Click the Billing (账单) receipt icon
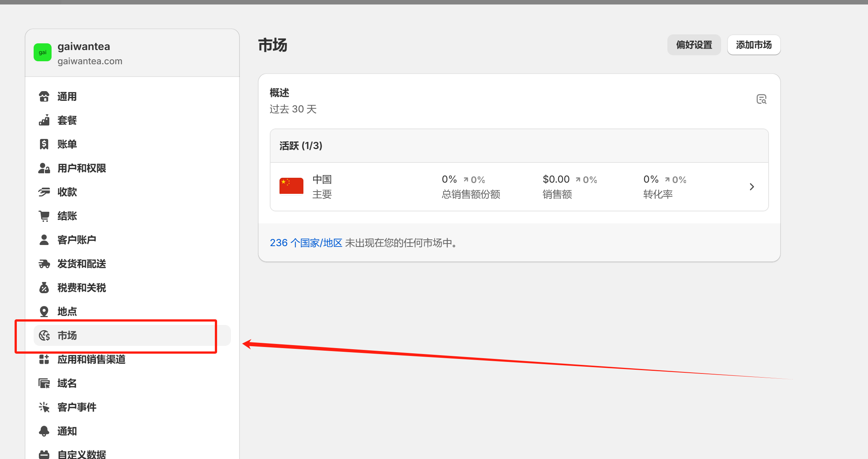Image resolution: width=868 pixels, height=459 pixels. [x=44, y=144]
